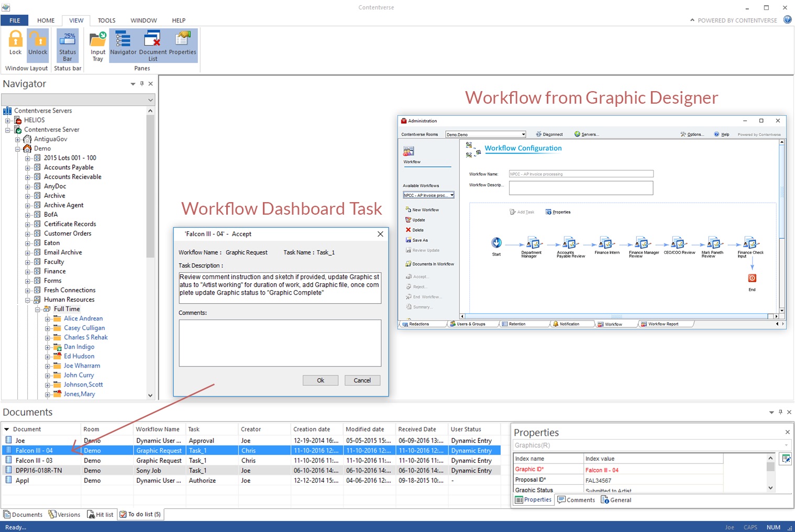Open the Comments tab in Properties panel
Viewport: 795px width, 532px height.
coord(576,500)
